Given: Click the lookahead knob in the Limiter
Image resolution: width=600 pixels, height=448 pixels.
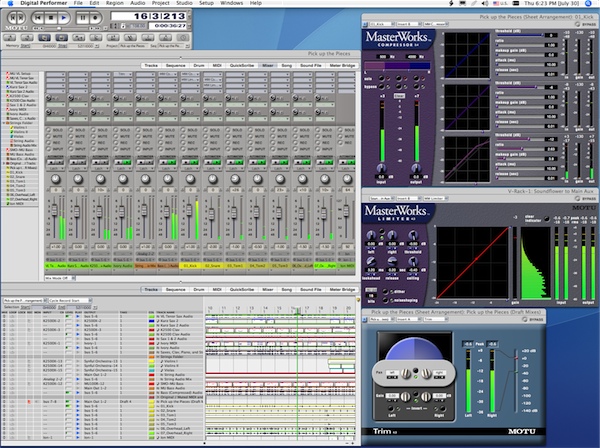Looking at the screenshot, I should tap(371, 261).
